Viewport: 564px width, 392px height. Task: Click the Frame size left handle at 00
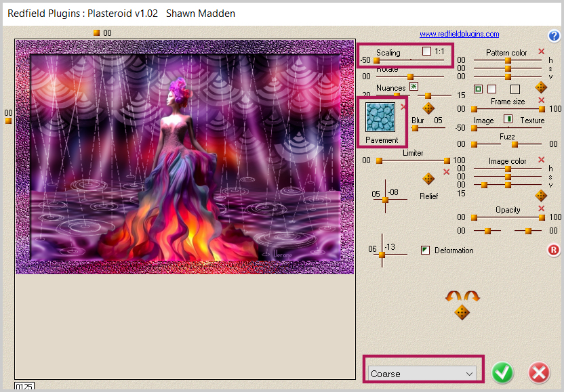(x=474, y=109)
